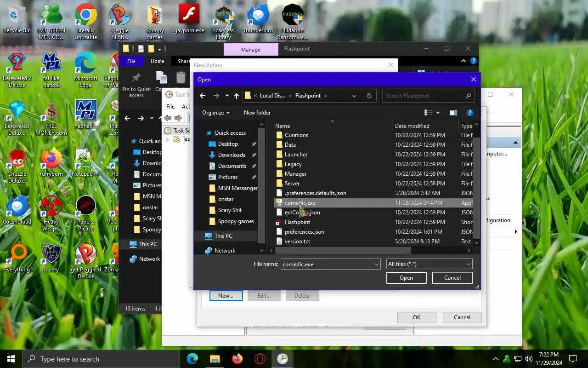This screenshot has height=368, width=588.
Task: Click the Windows Start button
Action: (11, 359)
